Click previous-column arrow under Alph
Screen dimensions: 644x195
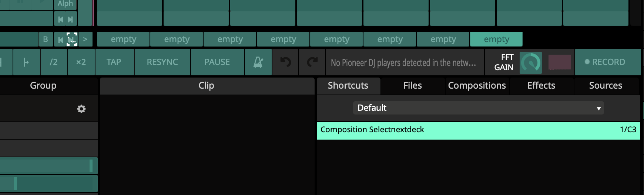[x=61, y=20]
